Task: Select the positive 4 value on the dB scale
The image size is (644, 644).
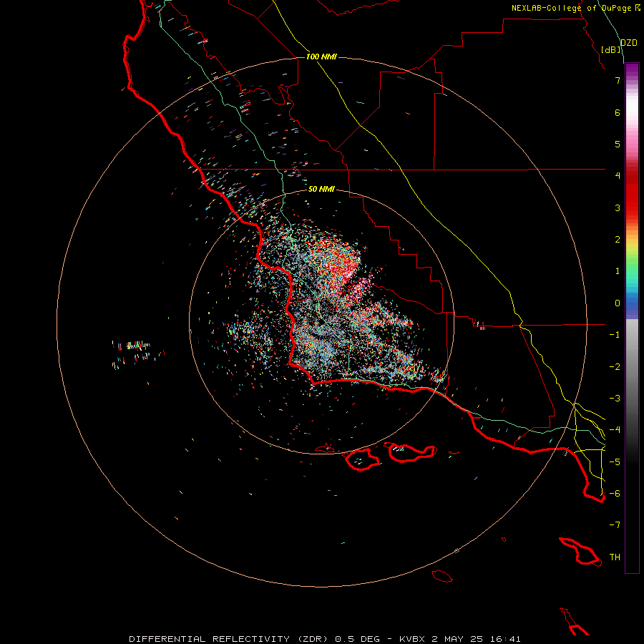Action: coord(618,176)
